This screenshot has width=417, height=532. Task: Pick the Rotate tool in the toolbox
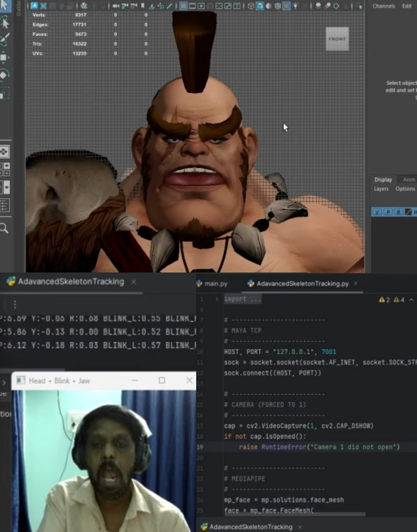(x=4, y=75)
